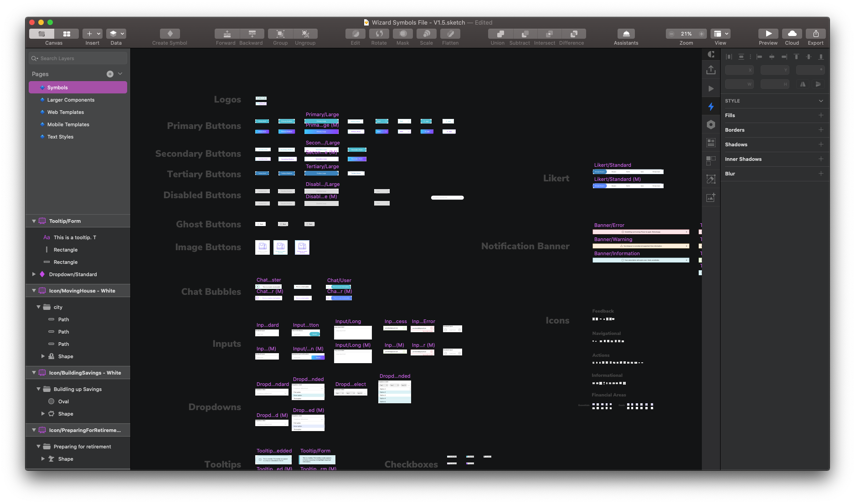
Task: Open the Cloud upload icon
Action: [x=792, y=34]
